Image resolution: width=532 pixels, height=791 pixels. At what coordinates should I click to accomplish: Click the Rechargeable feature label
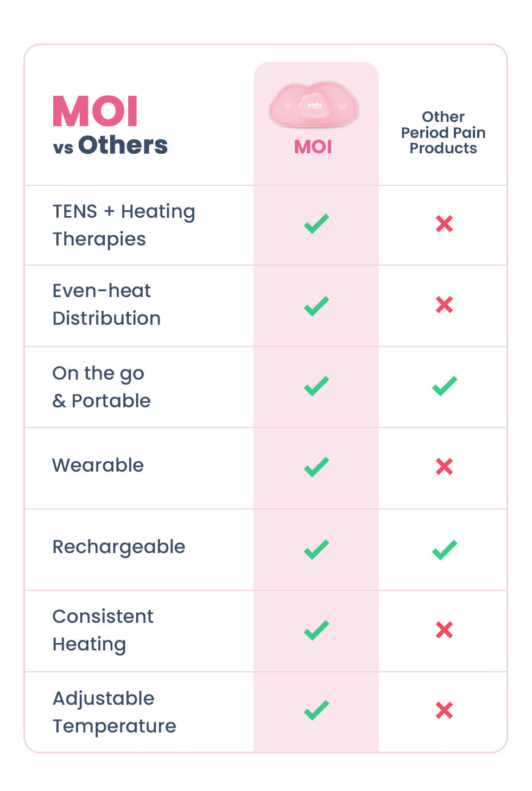(119, 547)
